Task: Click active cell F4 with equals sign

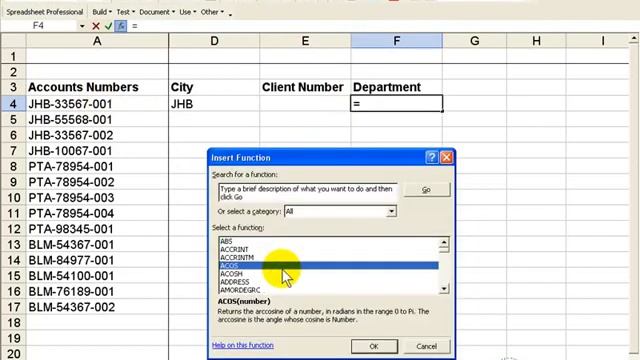Action: pyautogui.click(x=397, y=104)
